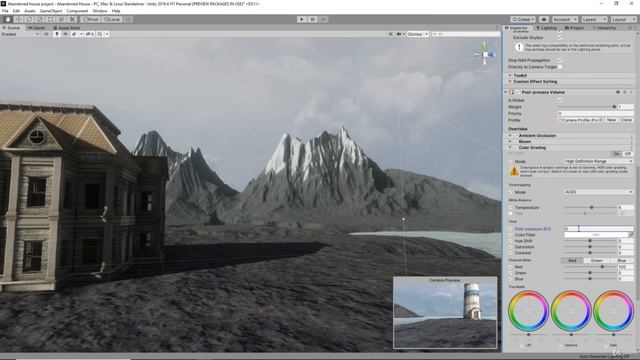The image size is (640, 360).
Task: Toggle Stop NaN Propagation checkbox
Action: tap(560, 60)
